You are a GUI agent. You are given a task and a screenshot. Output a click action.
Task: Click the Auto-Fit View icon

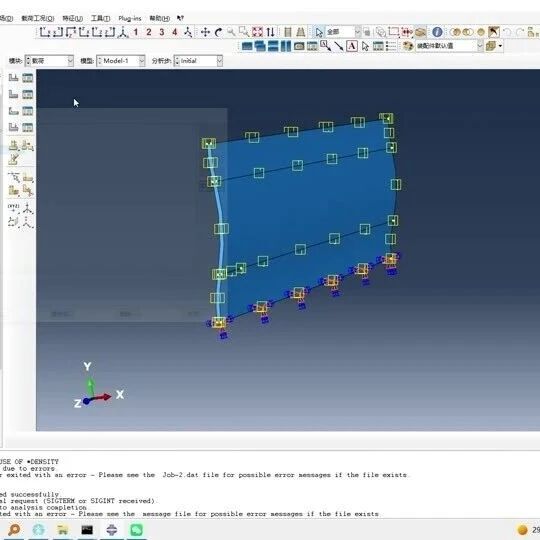pos(257,32)
